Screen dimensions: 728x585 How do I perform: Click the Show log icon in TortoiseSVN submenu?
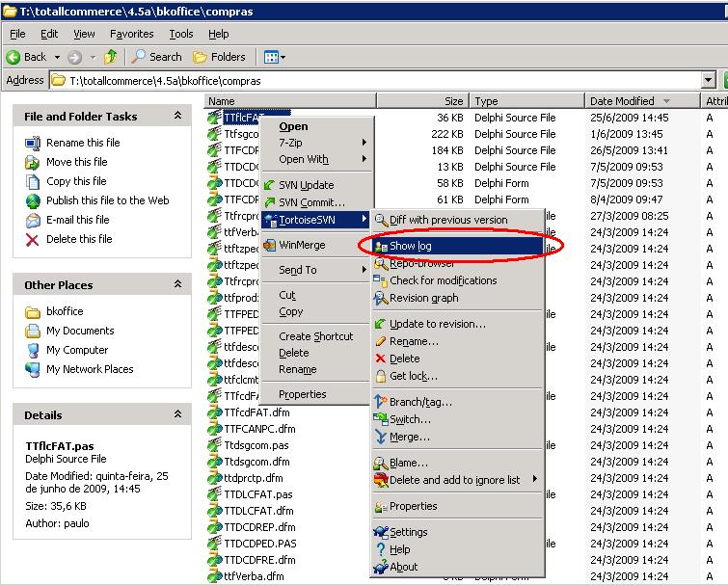pyautogui.click(x=381, y=247)
